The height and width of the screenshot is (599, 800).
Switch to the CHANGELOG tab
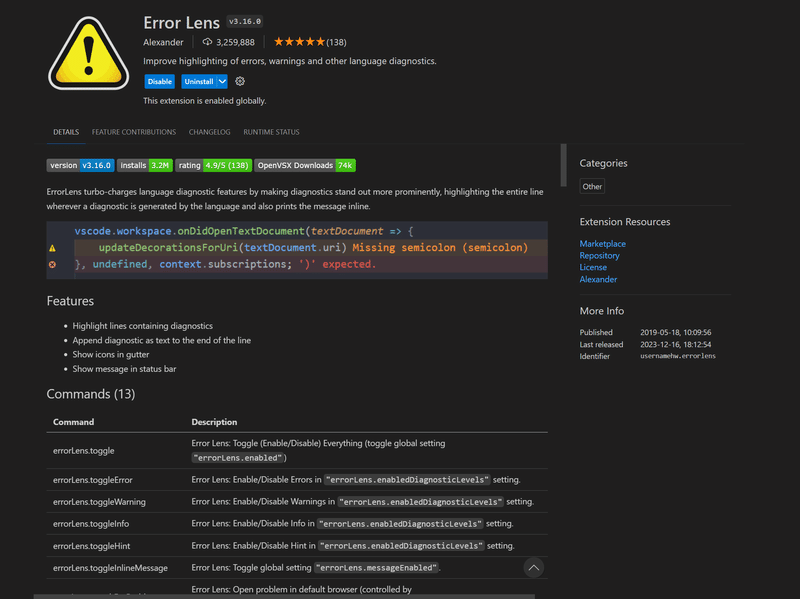[x=209, y=131]
